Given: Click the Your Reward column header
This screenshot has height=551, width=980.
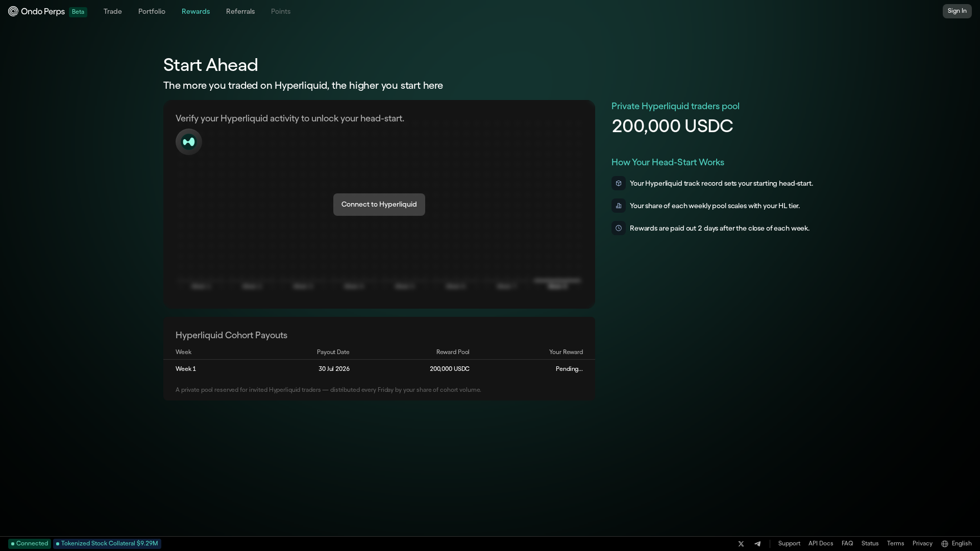Looking at the screenshot, I should 566,352.
